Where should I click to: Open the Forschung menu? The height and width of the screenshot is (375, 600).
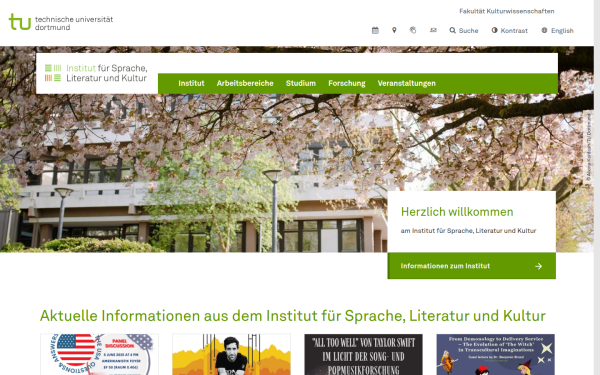[x=347, y=83]
